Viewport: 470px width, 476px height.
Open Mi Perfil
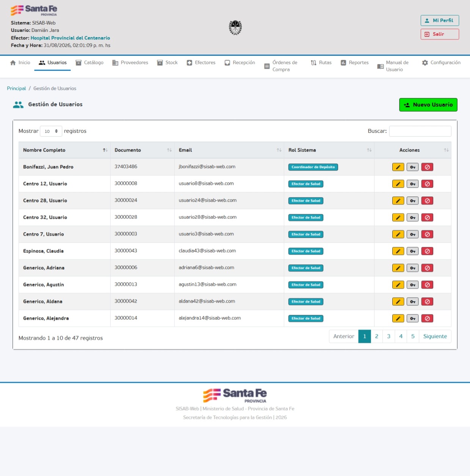click(x=440, y=20)
